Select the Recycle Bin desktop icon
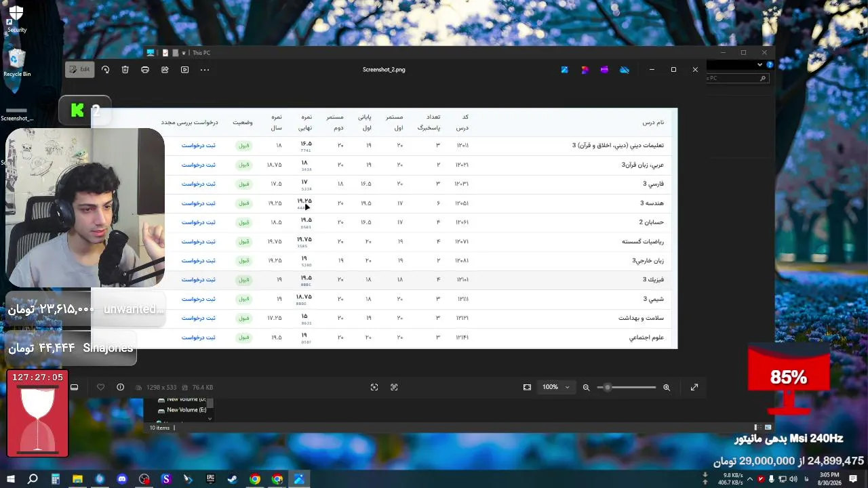Viewport: 868px width, 488px height. tap(17, 62)
